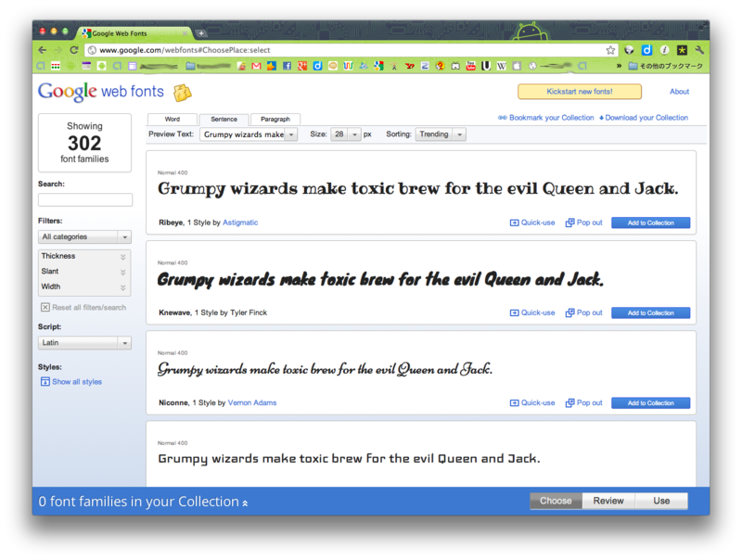The width and height of the screenshot is (742, 560).
Task: Open the Google+ bookmark icon
Action: click(302, 66)
